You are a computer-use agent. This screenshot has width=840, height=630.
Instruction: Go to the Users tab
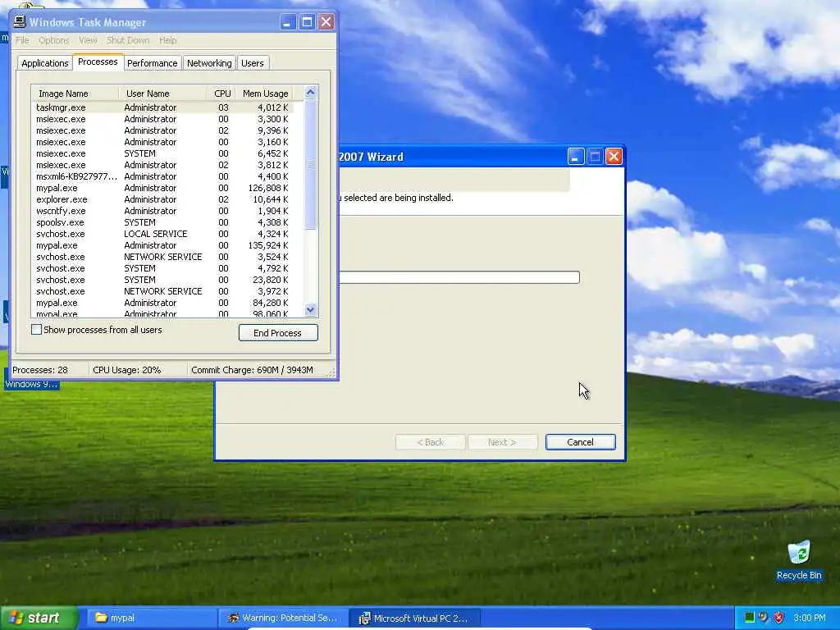coord(253,63)
